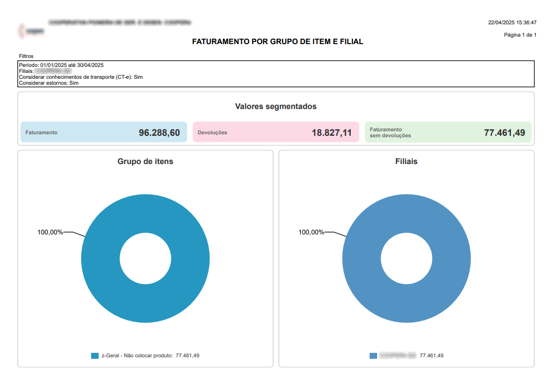
Task: Click the report timestamp in top right
Action: (512, 22)
